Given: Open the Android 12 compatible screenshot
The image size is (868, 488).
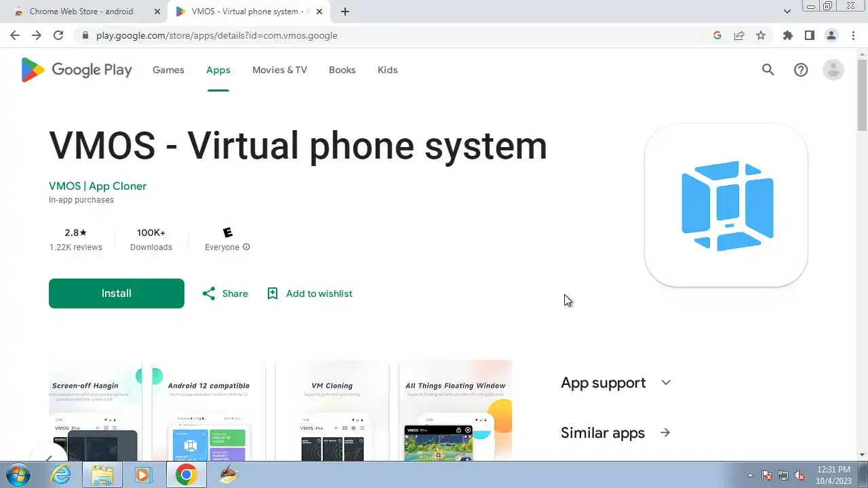Looking at the screenshot, I should (x=209, y=411).
